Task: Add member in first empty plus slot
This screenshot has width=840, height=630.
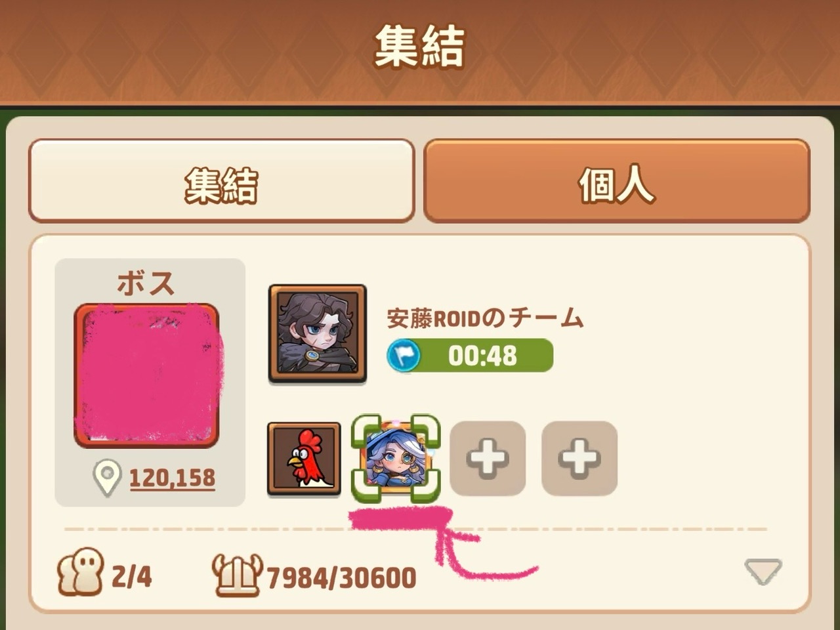Action: [488, 458]
